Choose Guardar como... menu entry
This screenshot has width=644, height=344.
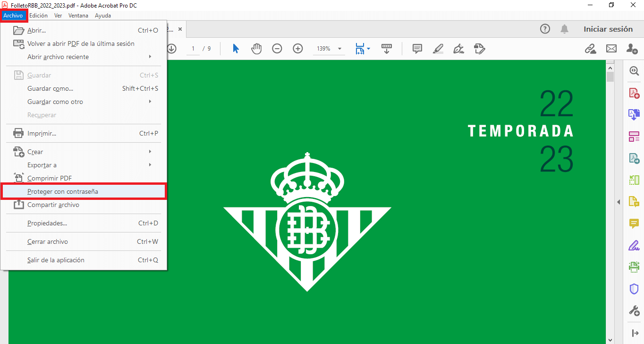click(x=83, y=88)
